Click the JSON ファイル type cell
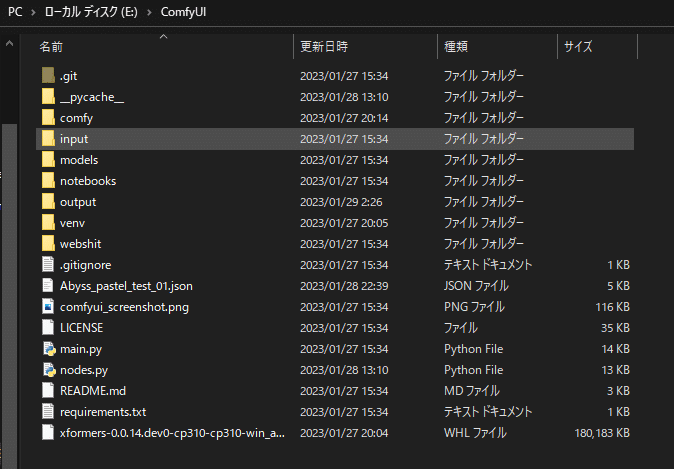674x469 pixels. click(x=476, y=286)
